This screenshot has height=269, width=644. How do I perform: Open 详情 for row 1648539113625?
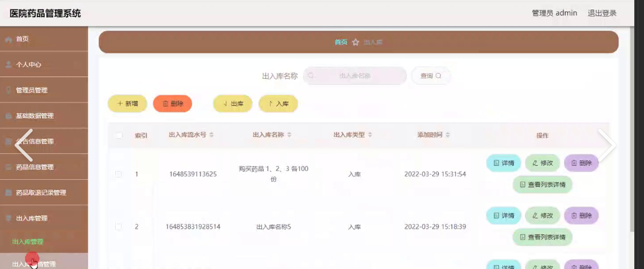tap(504, 163)
